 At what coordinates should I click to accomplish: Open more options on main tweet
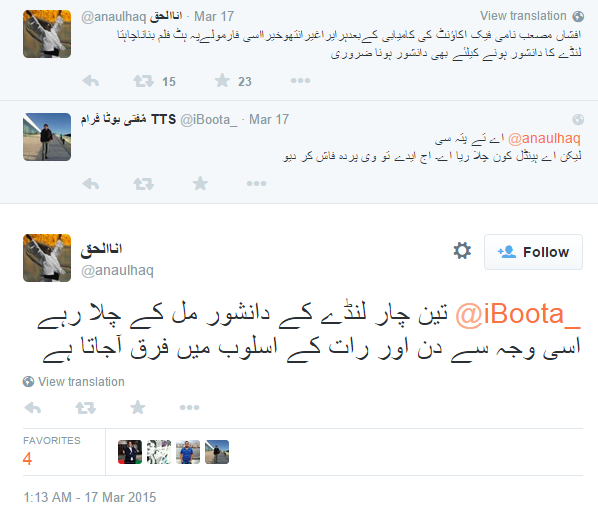pos(190,407)
